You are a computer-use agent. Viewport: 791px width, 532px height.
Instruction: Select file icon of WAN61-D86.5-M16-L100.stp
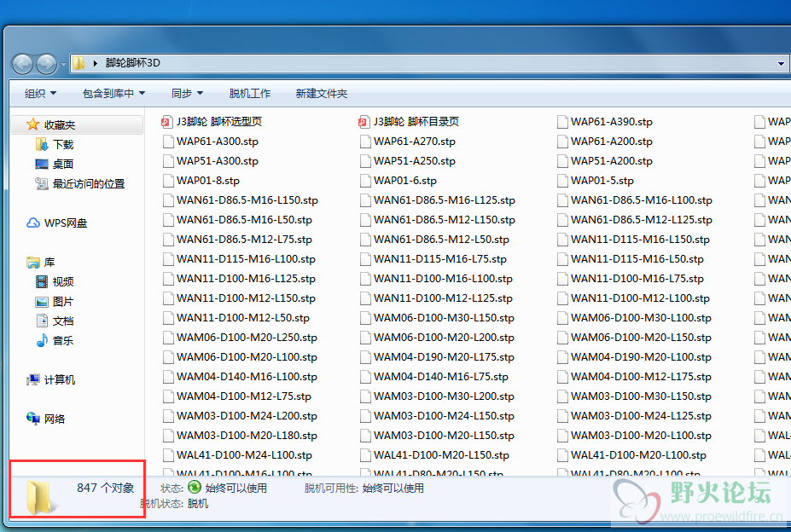(x=562, y=200)
